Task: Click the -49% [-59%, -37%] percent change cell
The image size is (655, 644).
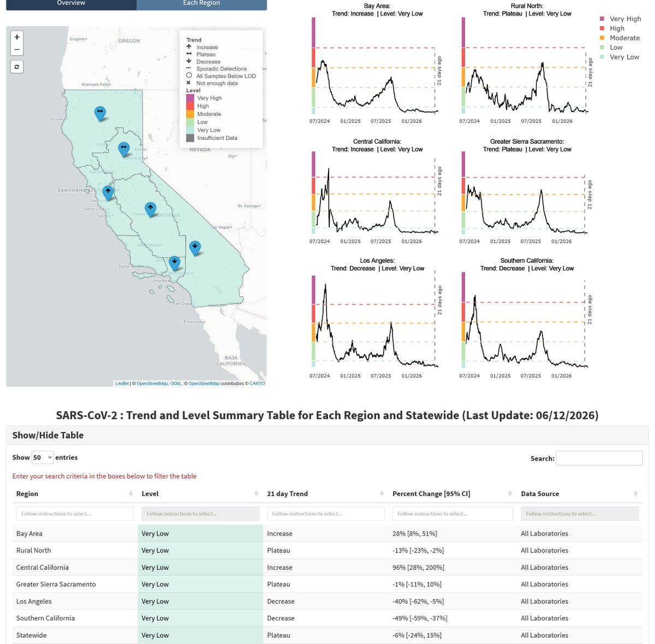Action: [x=452, y=618]
